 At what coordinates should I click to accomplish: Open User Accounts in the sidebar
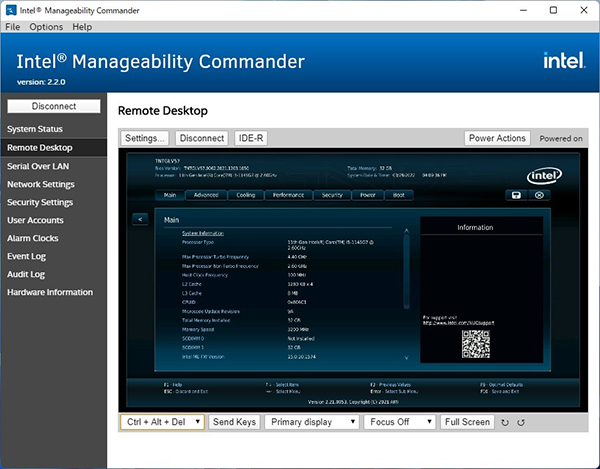54,220
